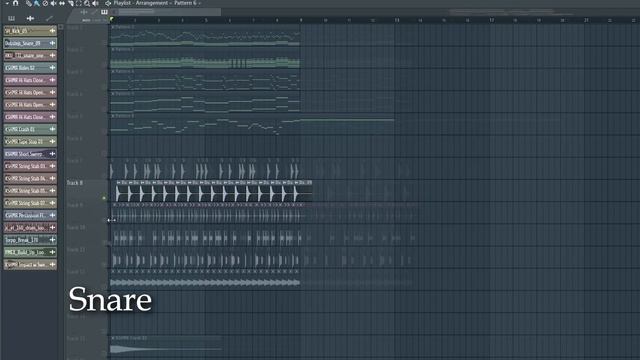Image resolution: width=640 pixels, height=360 pixels.
Task: Open the Crash clip menu on bottom track
Action: pos(113,338)
